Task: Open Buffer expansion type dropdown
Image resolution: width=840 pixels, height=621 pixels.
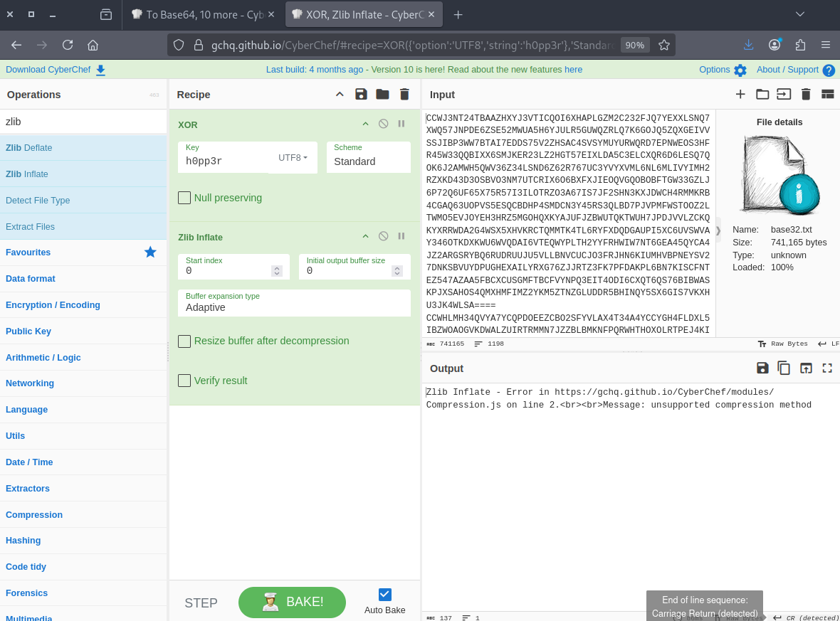Action: tap(293, 307)
